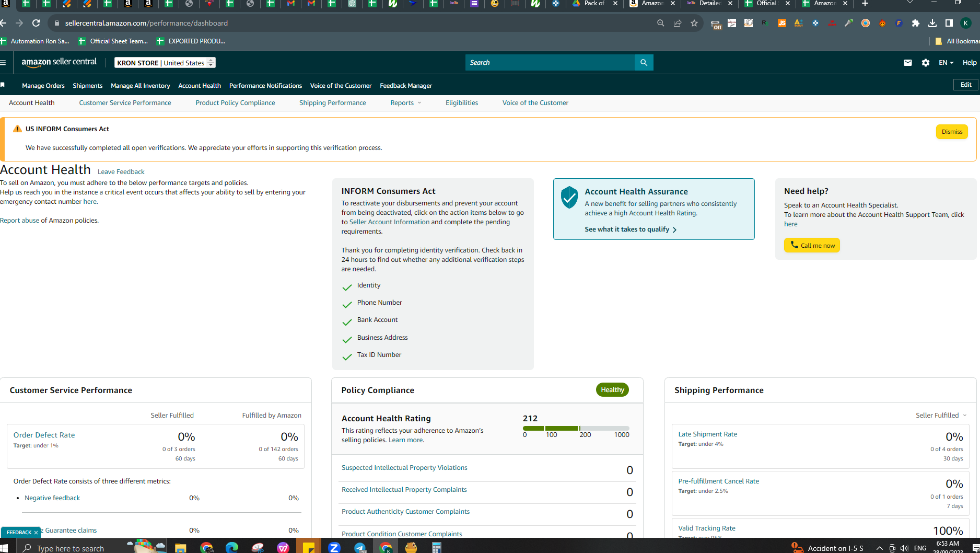This screenshot has width=980, height=553.
Task: Expand See what it takes to qualify
Action: (x=631, y=229)
